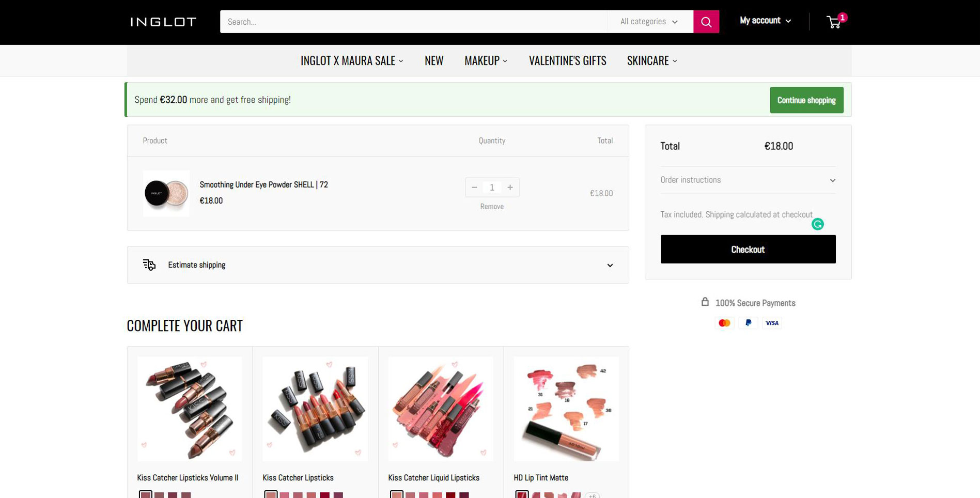Select fourth swatch of Kiss Catcher Volume II

point(186,495)
